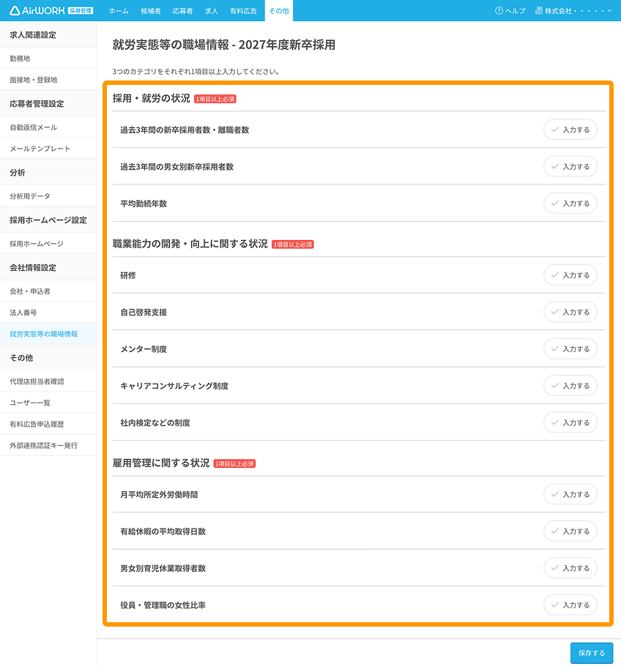Open メールテンプレート in the sidebar

click(48, 149)
